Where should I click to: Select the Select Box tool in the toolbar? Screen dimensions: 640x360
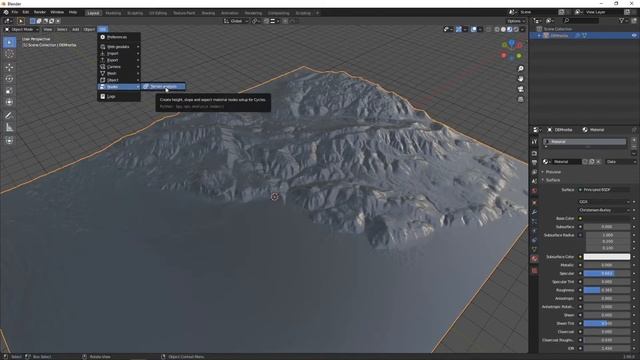[x=9, y=42]
